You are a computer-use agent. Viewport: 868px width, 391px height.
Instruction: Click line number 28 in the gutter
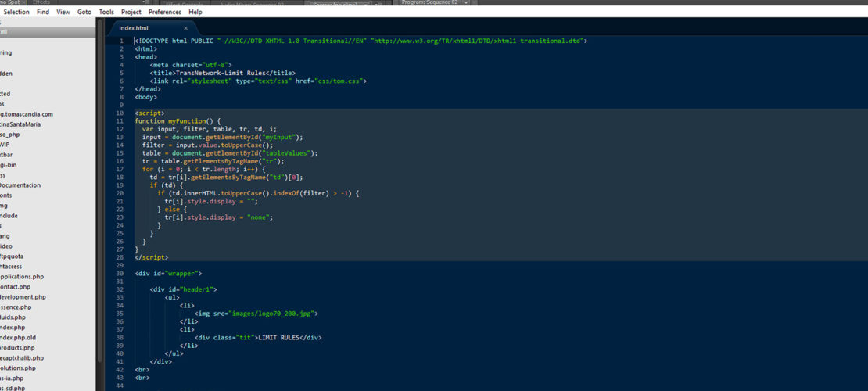(x=119, y=256)
